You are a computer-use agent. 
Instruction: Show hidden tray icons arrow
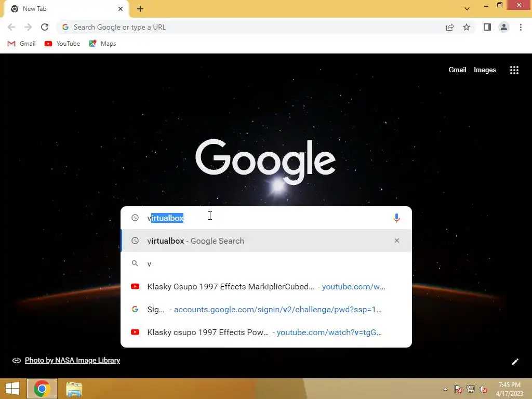point(445,389)
